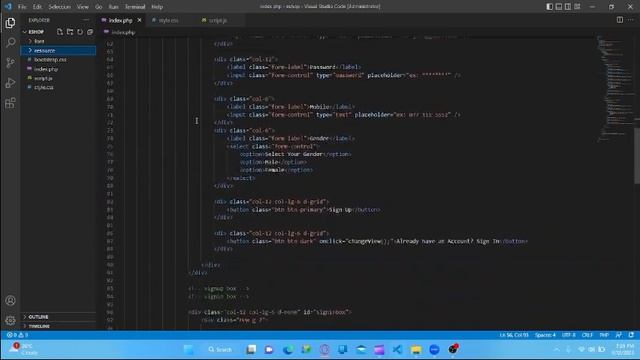This screenshot has height=360, width=640.
Task: Open the Run menu
Action: pyautogui.click(x=113, y=7)
